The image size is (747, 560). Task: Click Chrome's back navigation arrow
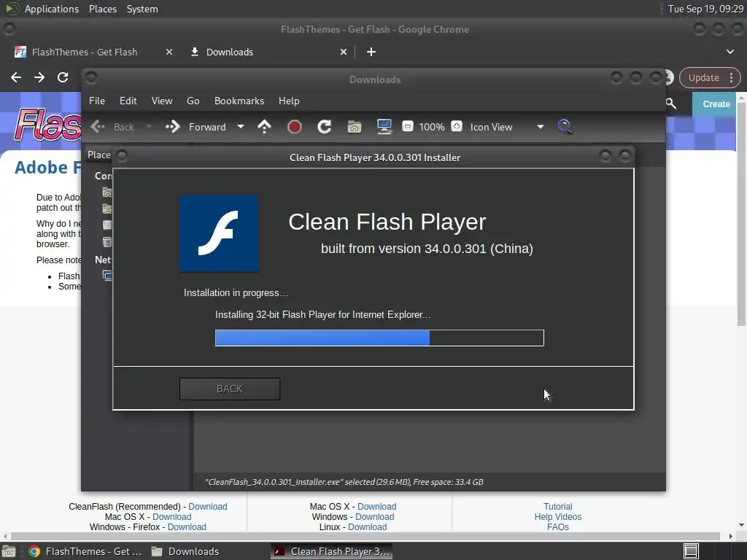tap(16, 77)
